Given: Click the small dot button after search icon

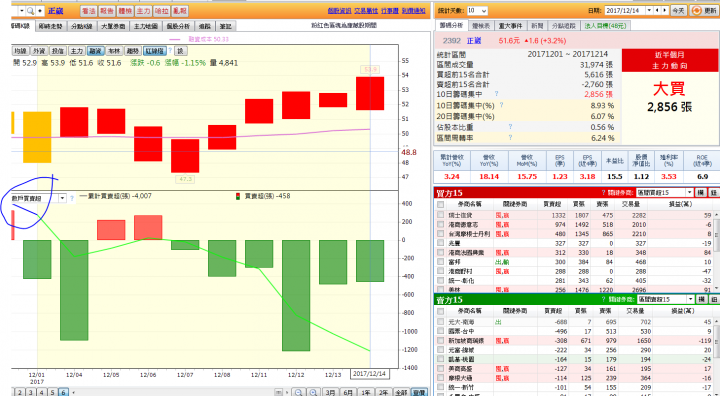Looking at the screenshot, I should [40, 11].
